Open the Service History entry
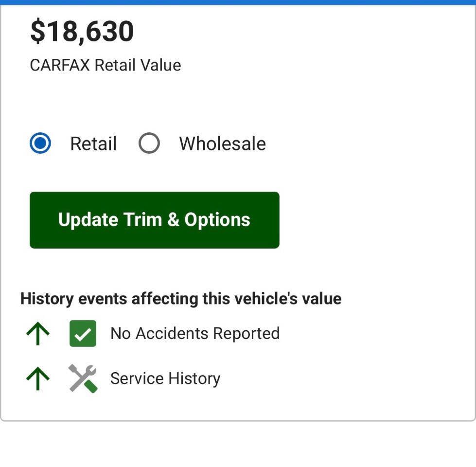The image size is (476, 467). [x=165, y=378]
